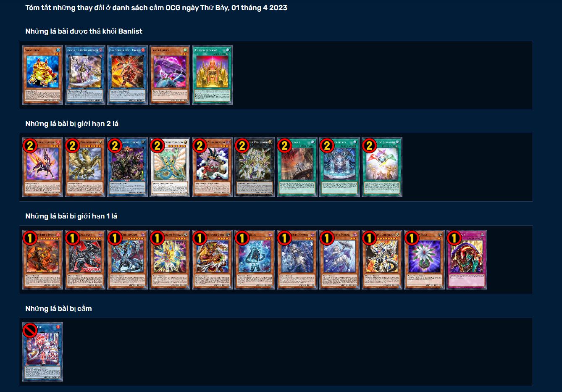Image resolution: width=562 pixels, height=392 pixels.
Task: Open the Yata-Garasu card
Action: [170, 75]
